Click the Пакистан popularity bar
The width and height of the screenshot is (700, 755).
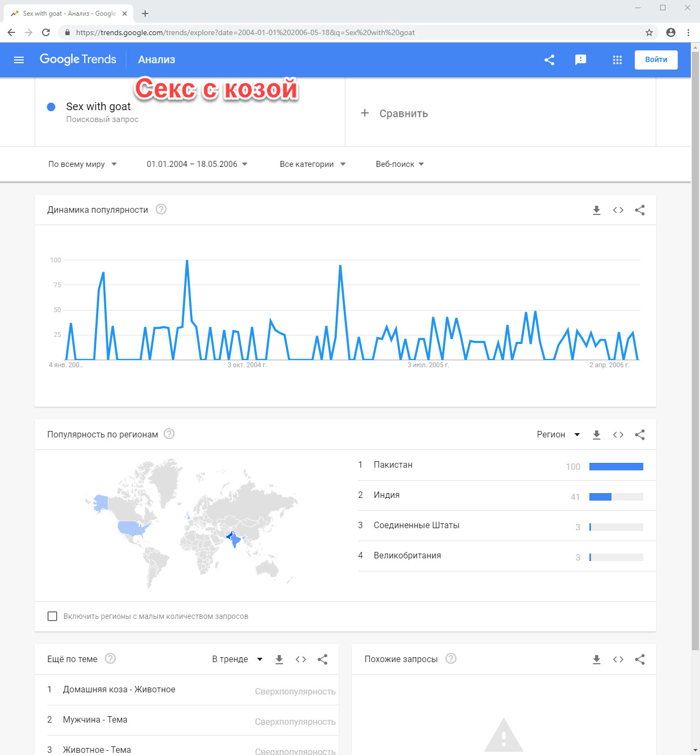(616, 467)
